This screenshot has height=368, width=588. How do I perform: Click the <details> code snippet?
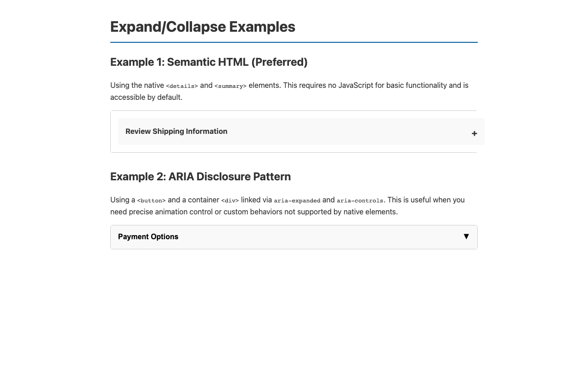coord(182,86)
